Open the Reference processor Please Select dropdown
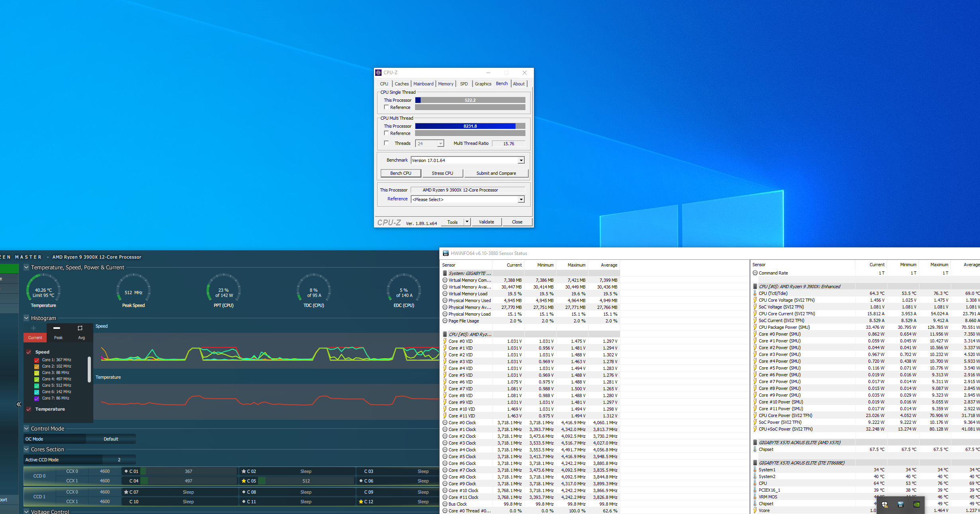 pos(521,200)
